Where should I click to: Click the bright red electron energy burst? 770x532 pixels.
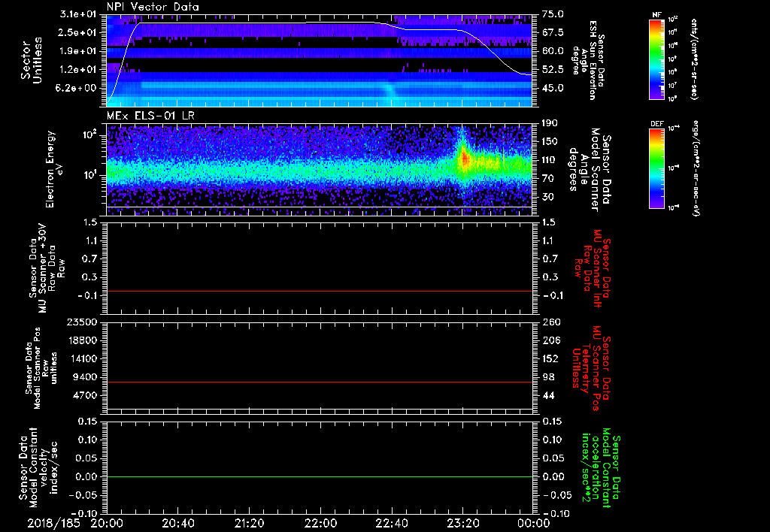(x=464, y=158)
